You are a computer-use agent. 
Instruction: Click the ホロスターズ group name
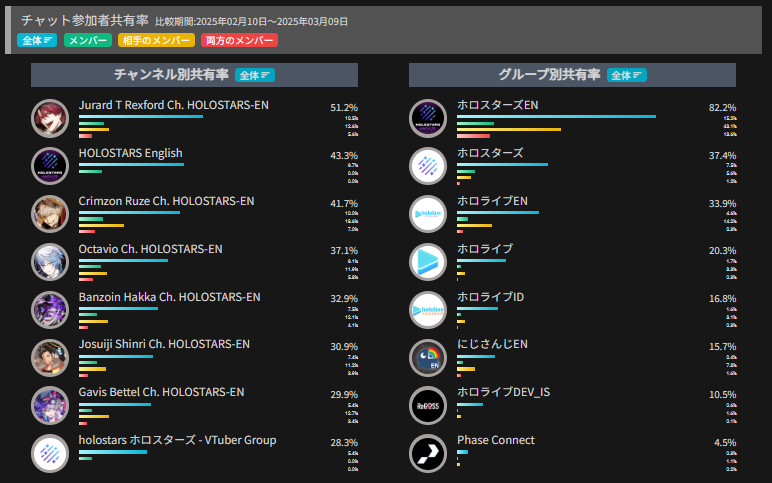[x=490, y=153]
